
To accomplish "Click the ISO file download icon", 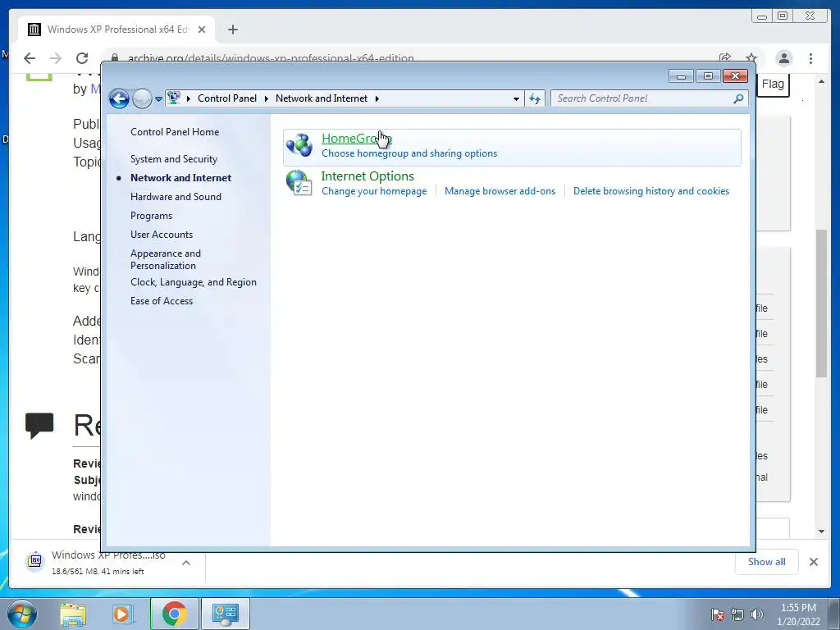I will (x=34, y=561).
